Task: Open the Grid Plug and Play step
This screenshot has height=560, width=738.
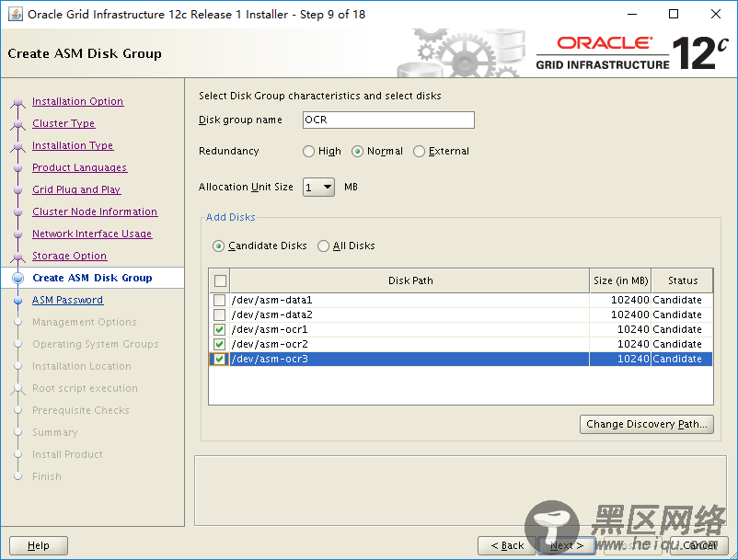Action: click(x=76, y=189)
